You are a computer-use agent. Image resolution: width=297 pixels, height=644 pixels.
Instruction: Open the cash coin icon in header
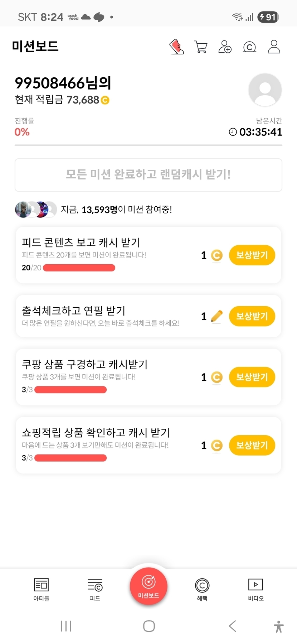coord(249,47)
